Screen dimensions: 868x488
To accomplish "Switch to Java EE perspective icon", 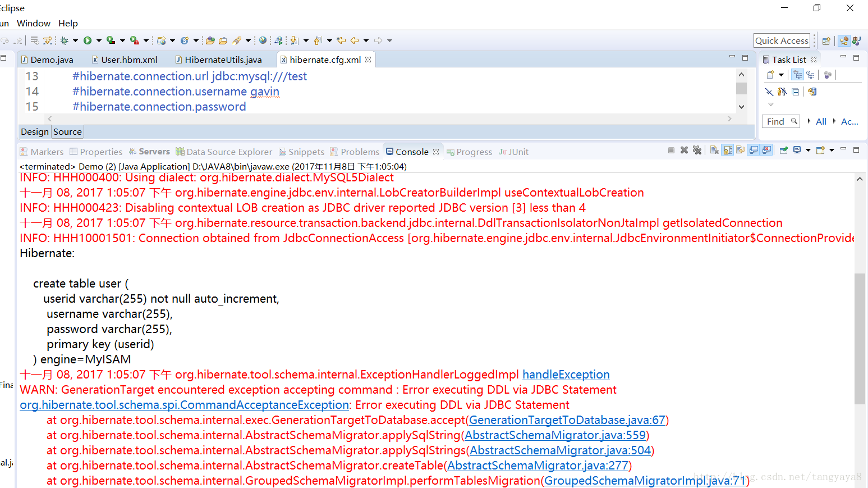I will tap(844, 40).
